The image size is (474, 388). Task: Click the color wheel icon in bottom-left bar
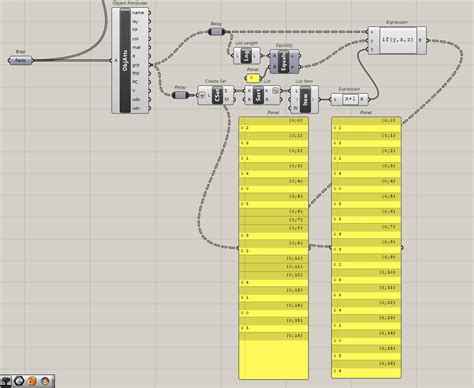tap(45, 381)
